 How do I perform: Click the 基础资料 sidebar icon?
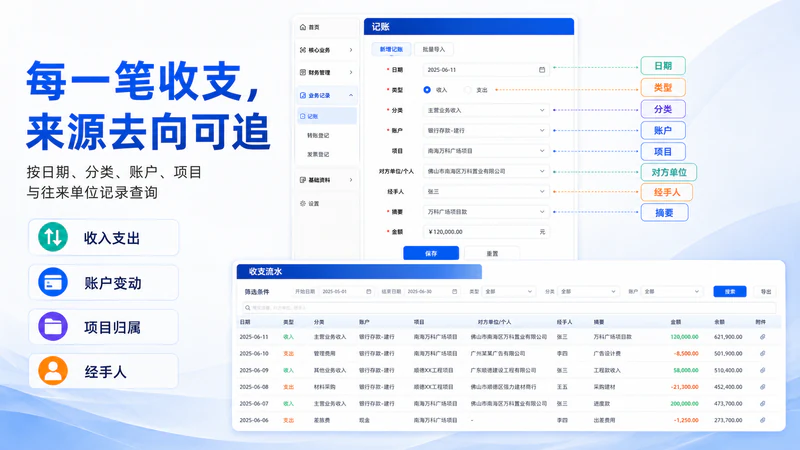[303, 180]
